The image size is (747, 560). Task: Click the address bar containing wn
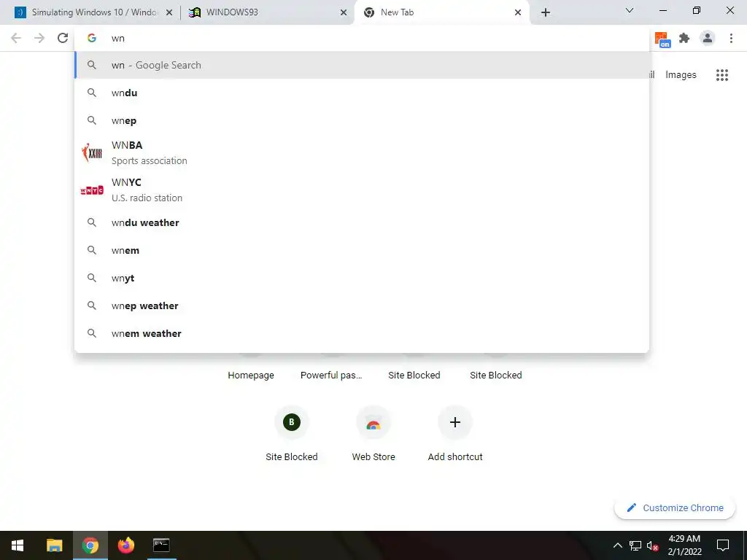coord(362,38)
